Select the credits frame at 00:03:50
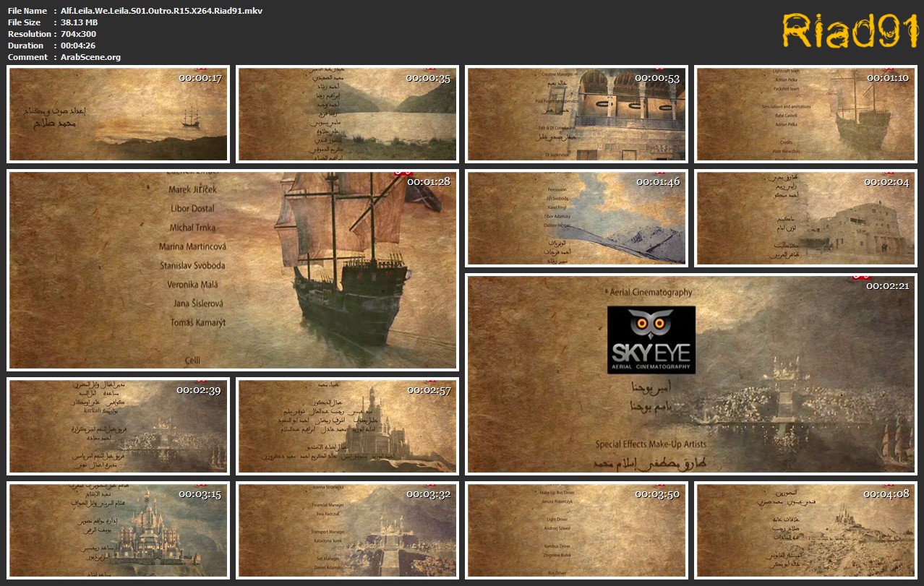924x586 pixels. [x=576, y=530]
